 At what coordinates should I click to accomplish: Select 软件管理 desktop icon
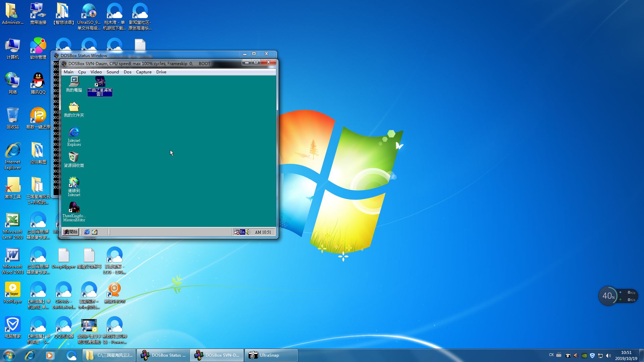pos(38,49)
